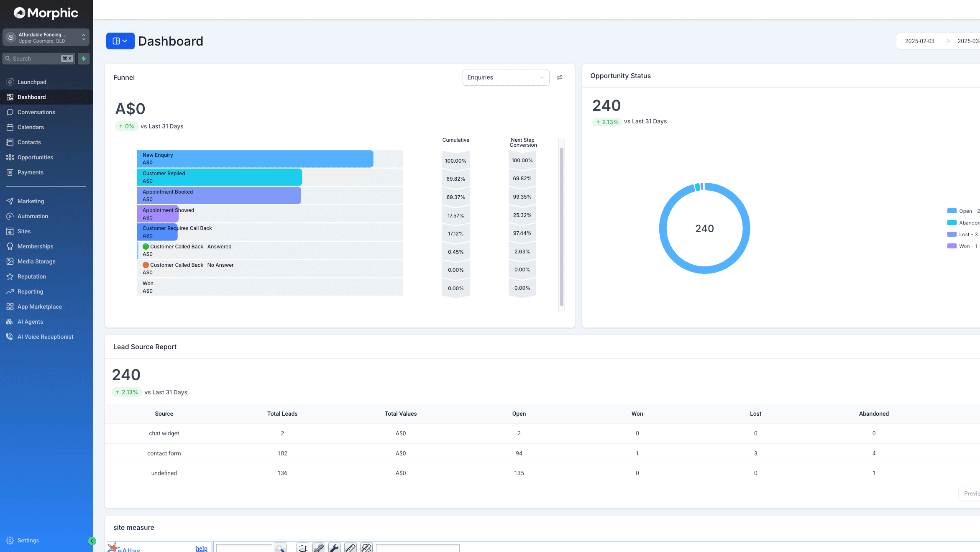Open AI Voice Receptionist
Viewport: 980px width, 552px height.
tap(46, 337)
